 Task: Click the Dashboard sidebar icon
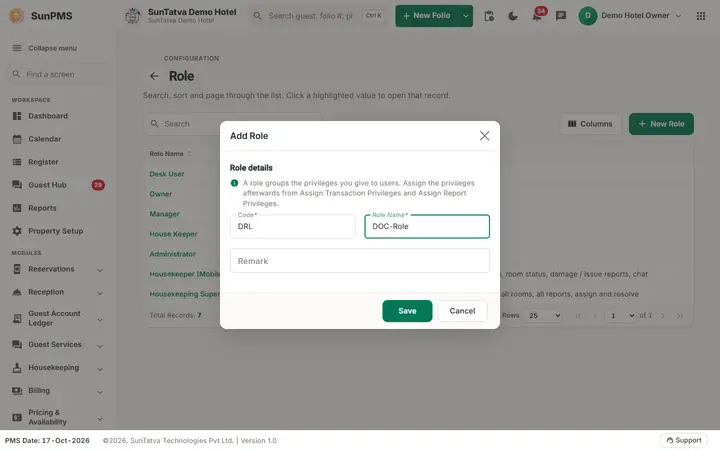coord(17,116)
